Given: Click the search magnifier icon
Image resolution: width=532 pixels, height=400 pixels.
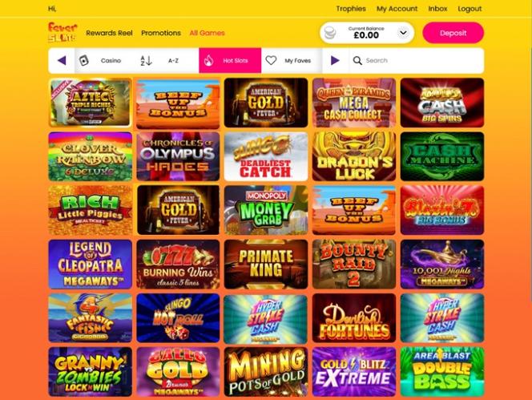Looking at the screenshot, I should [357, 61].
